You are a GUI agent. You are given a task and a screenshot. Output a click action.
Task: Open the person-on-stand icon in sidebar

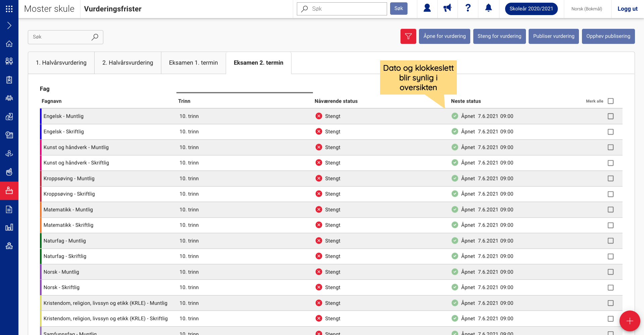(9, 153)
